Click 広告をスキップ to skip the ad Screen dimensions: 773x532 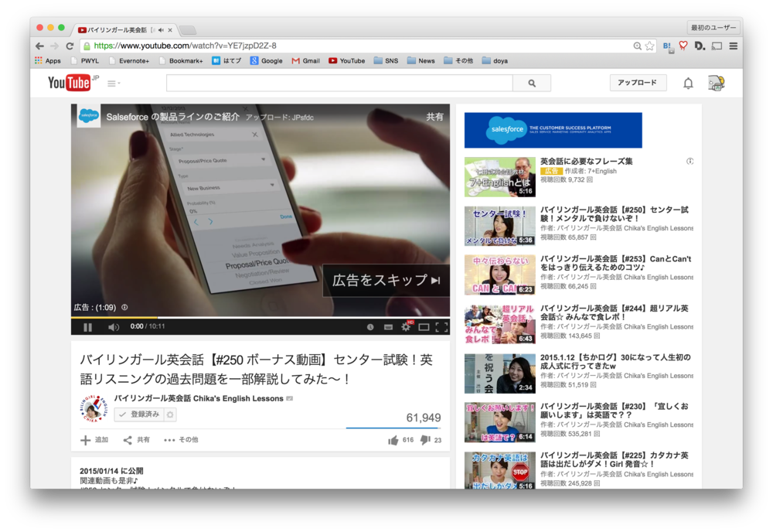tap(386, 280)
